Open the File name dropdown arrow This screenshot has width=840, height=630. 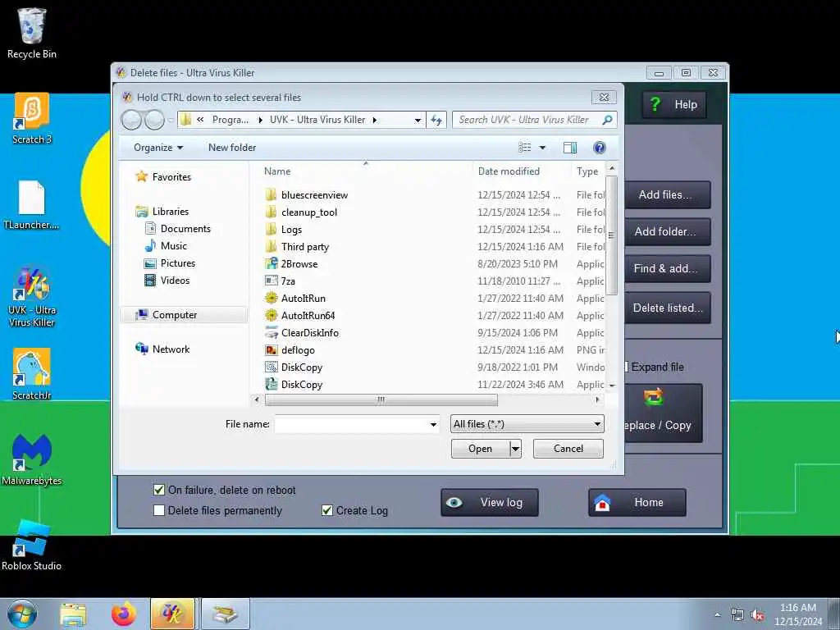433,424
